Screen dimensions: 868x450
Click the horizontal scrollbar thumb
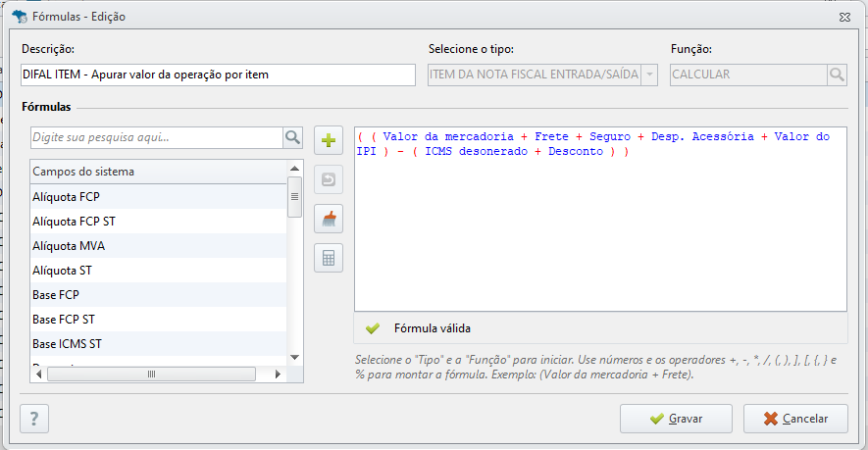(x=152, y=375)
